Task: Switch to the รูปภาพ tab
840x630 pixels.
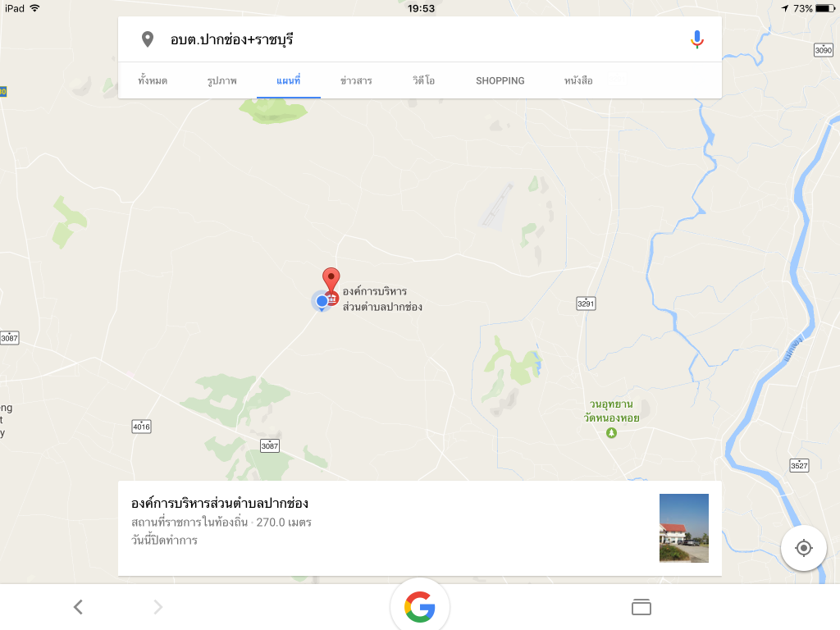Action: pyautogui.click(x=221, y=81)
